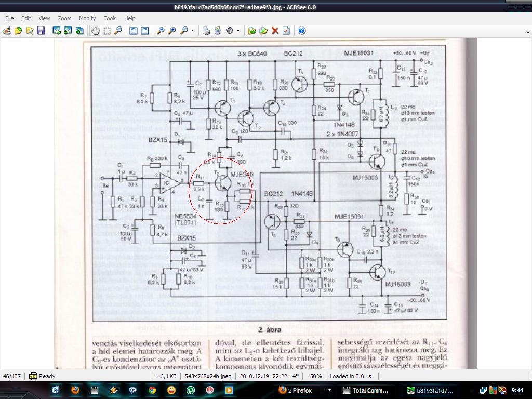
Task: Delete image with the red X
Action: 275,31
